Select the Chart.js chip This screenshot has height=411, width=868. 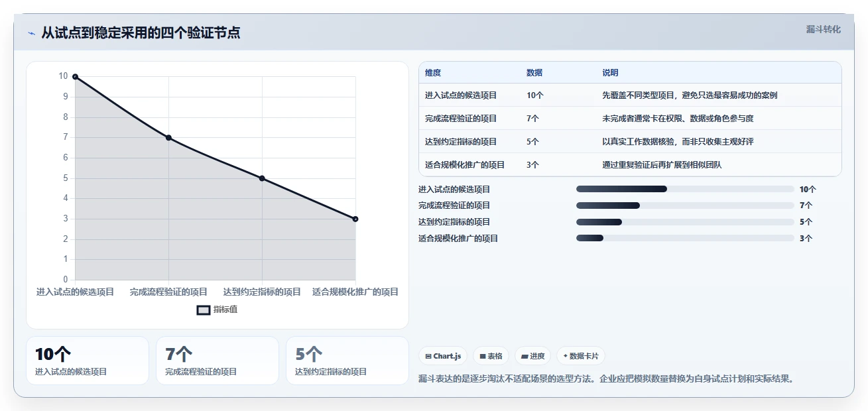point(443,356)
